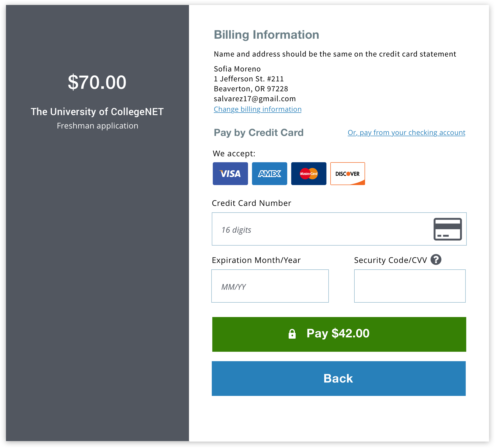The image size is (495, 448).
Task: Click the Freshman application label
Action: coord(97,126)
